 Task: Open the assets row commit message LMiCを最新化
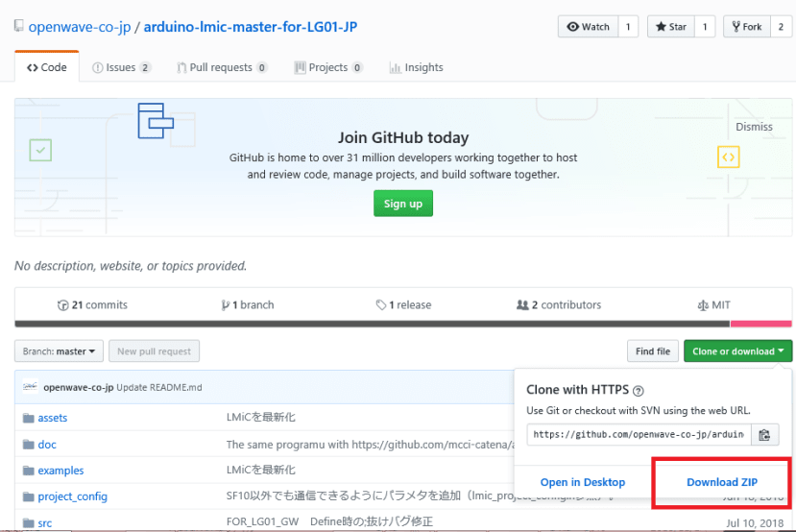pyautogui.click(x=261, y=418)
